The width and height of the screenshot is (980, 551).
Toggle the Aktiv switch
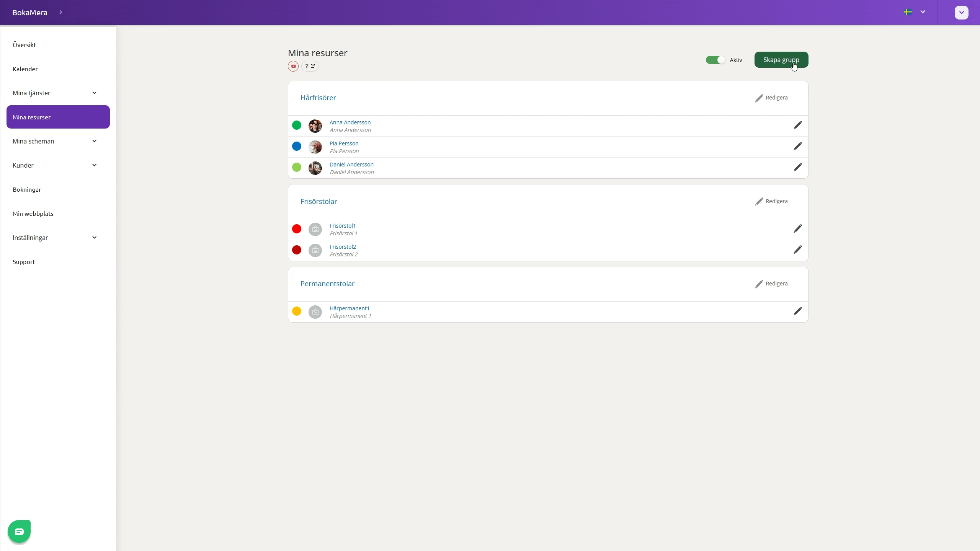pos(715,60)
